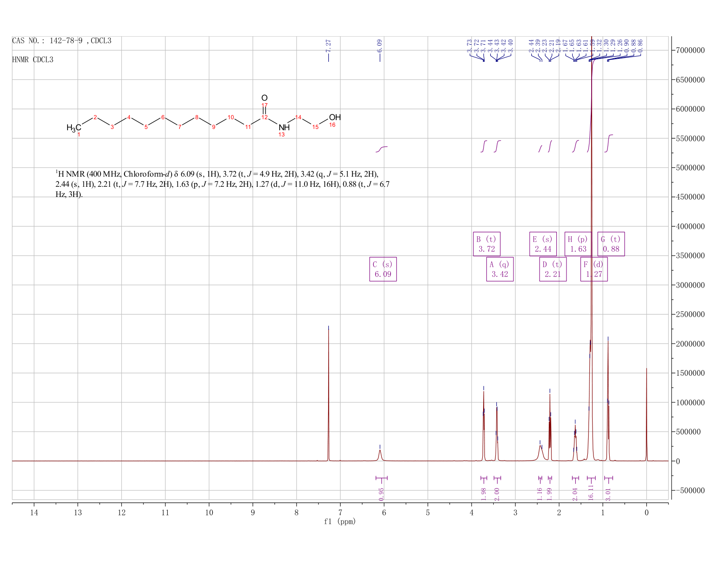Select multiplet box G (t) 0.88
728x563 pixels.
(x=611, y=244)
